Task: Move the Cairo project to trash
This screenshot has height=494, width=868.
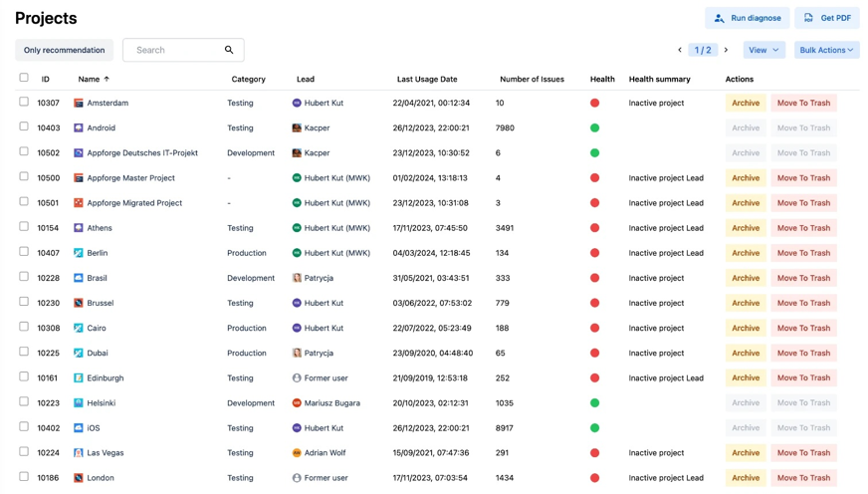Action: (802, 328)
